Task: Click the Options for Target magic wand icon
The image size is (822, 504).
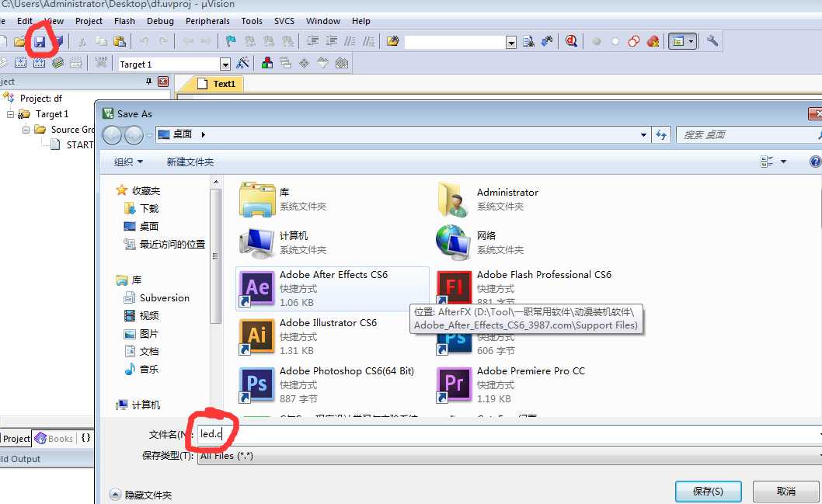Action: click(x=242, y=64)
